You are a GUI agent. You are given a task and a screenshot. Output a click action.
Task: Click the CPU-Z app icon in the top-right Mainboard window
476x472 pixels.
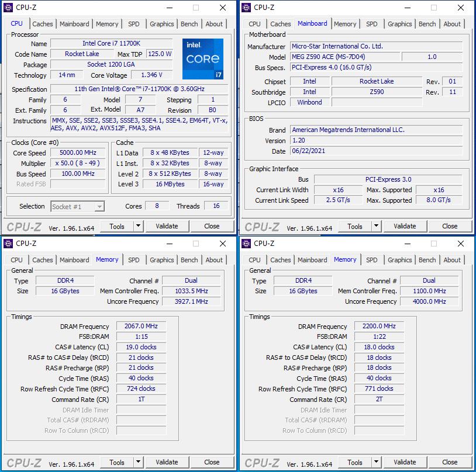tap(246, 8)
